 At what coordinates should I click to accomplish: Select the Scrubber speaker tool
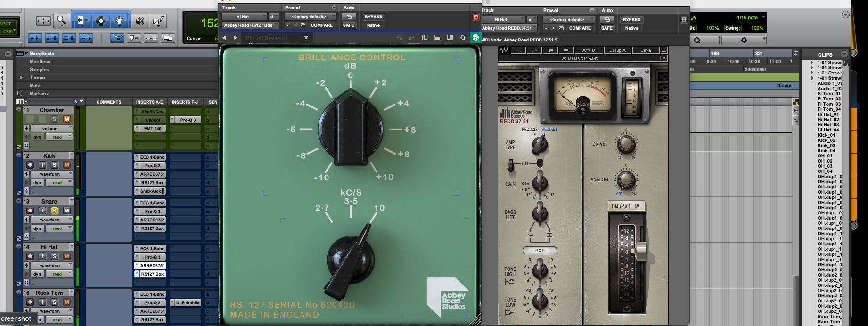pyautogui.click(x=140, y=21)
